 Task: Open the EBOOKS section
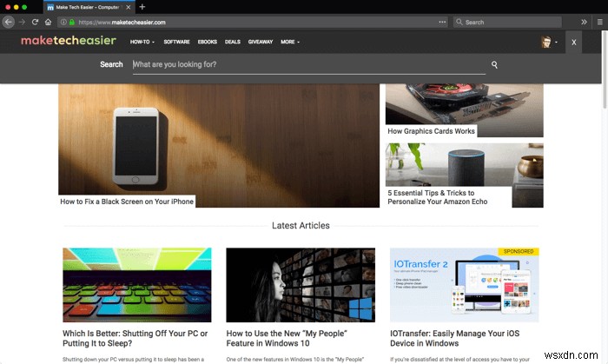pos(208,42)
